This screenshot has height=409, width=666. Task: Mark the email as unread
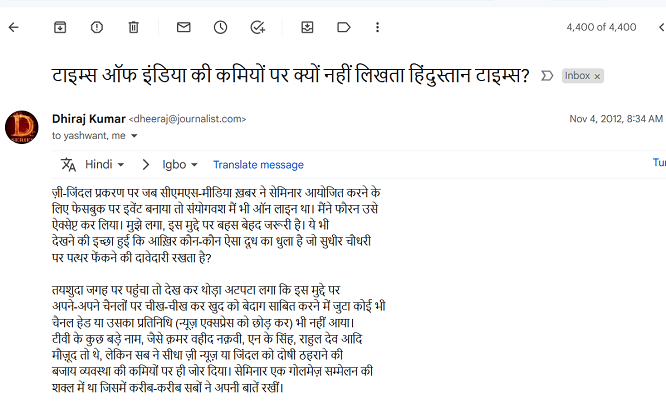tap(183, 28)
